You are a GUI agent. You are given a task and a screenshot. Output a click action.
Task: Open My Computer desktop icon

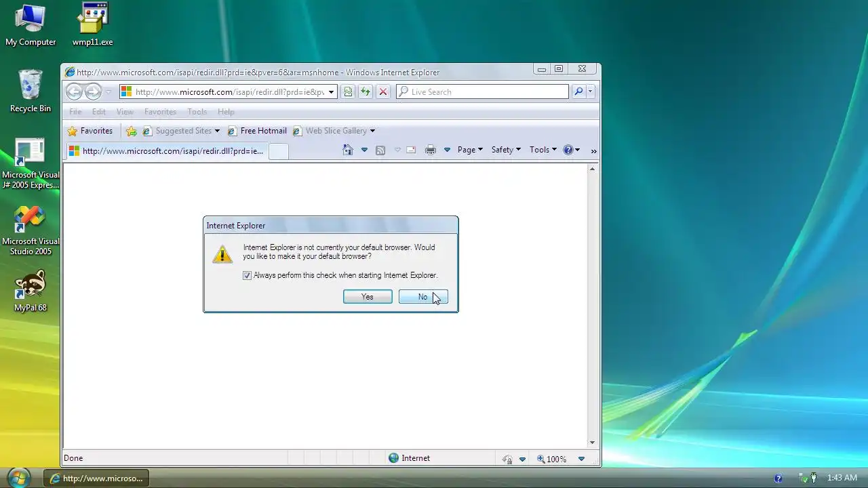coord(31,26)
